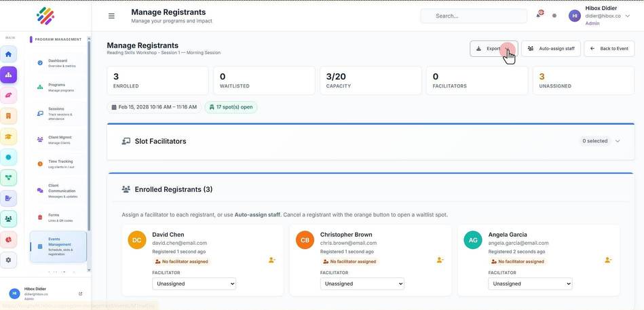Toggle the hamburger menu icon

(x=111, y=16)
